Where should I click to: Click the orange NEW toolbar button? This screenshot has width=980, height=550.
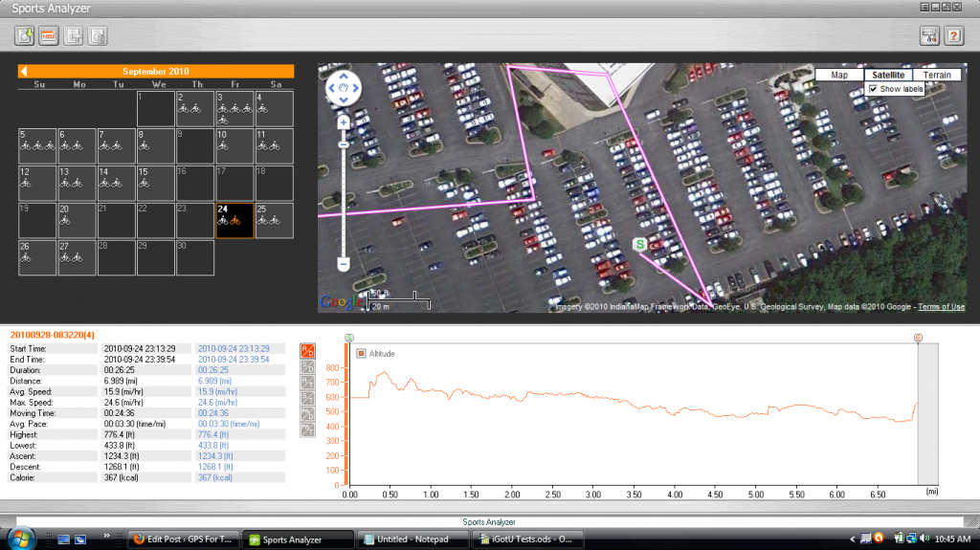[x=49, y=36]
